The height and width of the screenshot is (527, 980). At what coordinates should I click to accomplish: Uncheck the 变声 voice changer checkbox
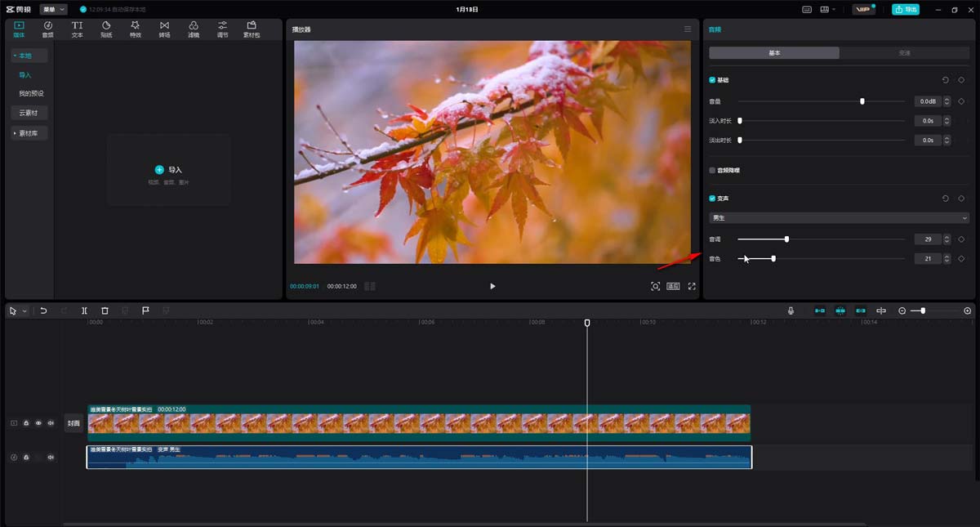(712, 199)
